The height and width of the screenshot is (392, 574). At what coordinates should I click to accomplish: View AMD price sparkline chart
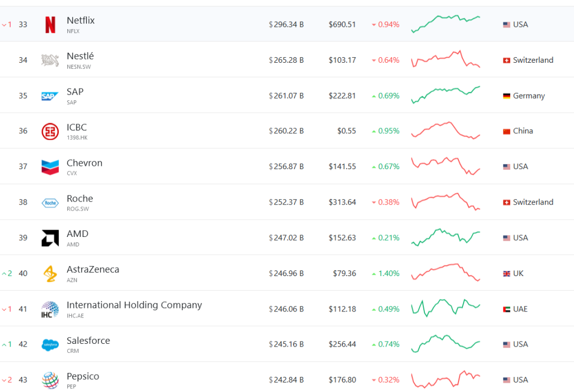tap(446, 237)
